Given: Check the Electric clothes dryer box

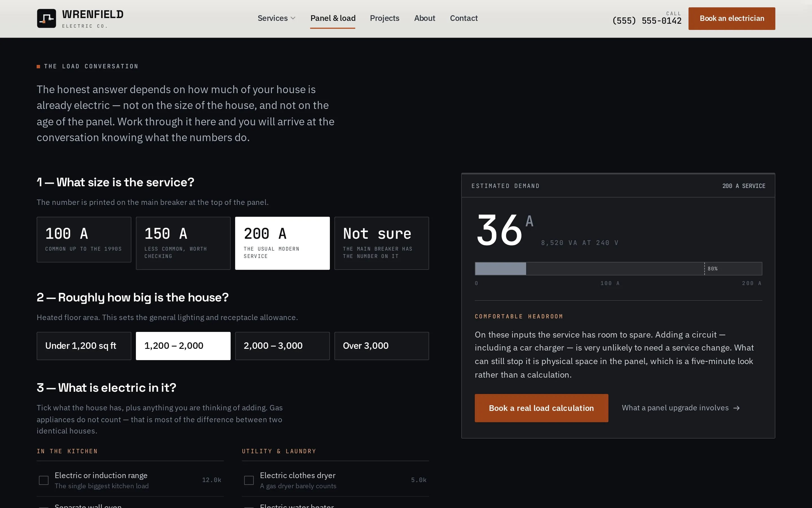Looking at the screenshot, I should point(249,480).
